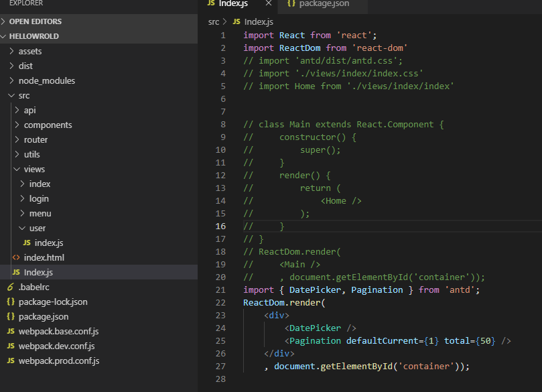Expand the assets folder
The height and width of the screenshot is (392, 542).
(x=12, y=51)
